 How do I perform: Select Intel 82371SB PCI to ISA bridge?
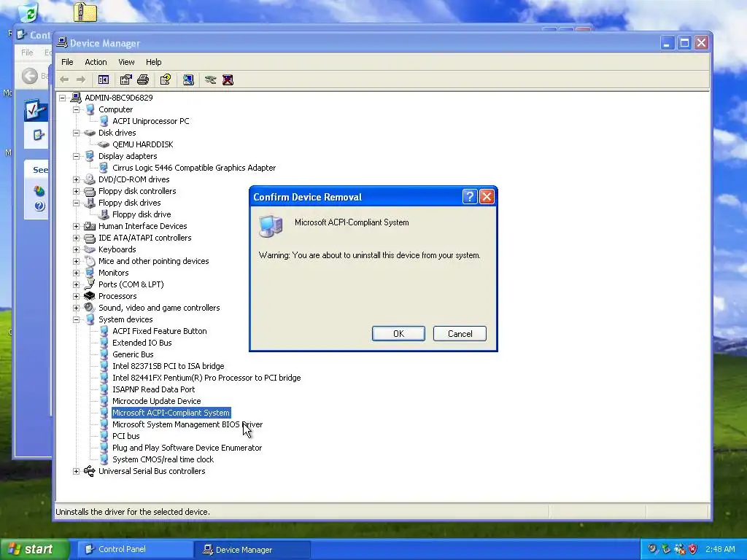pyautogui.click(x=169, y=366)
